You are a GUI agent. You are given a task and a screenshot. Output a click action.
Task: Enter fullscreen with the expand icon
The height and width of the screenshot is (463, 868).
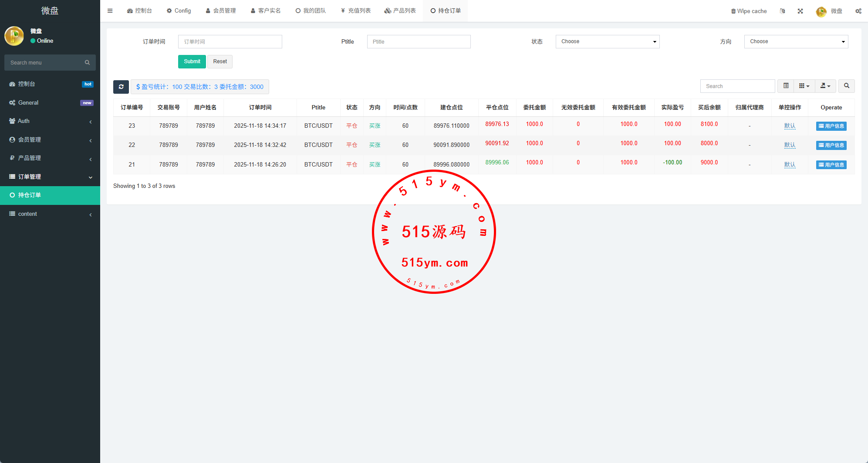[800, 11]
